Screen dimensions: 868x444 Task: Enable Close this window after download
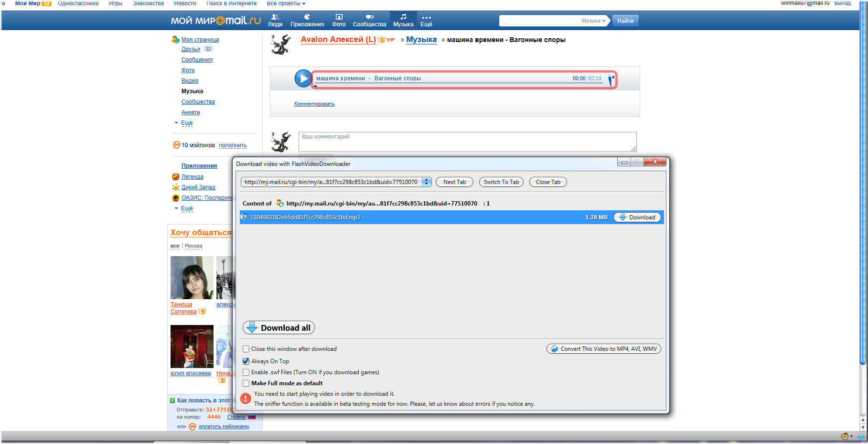pyautogui.click(x=246, y=349)
